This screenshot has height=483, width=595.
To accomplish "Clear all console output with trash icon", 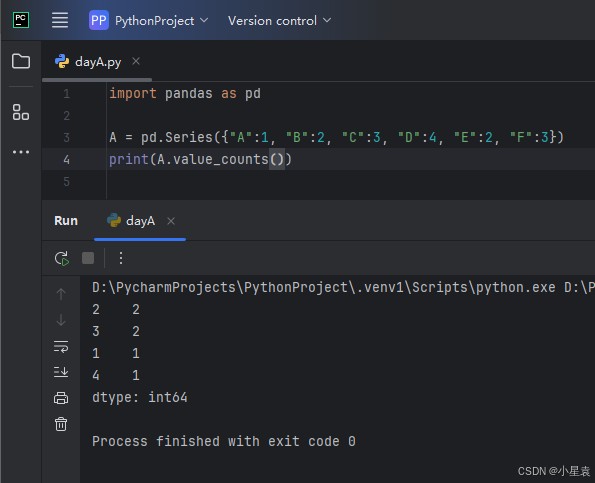I will 61,424.
